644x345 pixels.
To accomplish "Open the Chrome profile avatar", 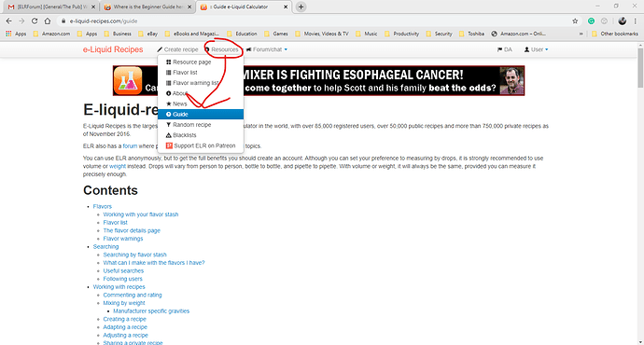I will [x=623, y=21].
